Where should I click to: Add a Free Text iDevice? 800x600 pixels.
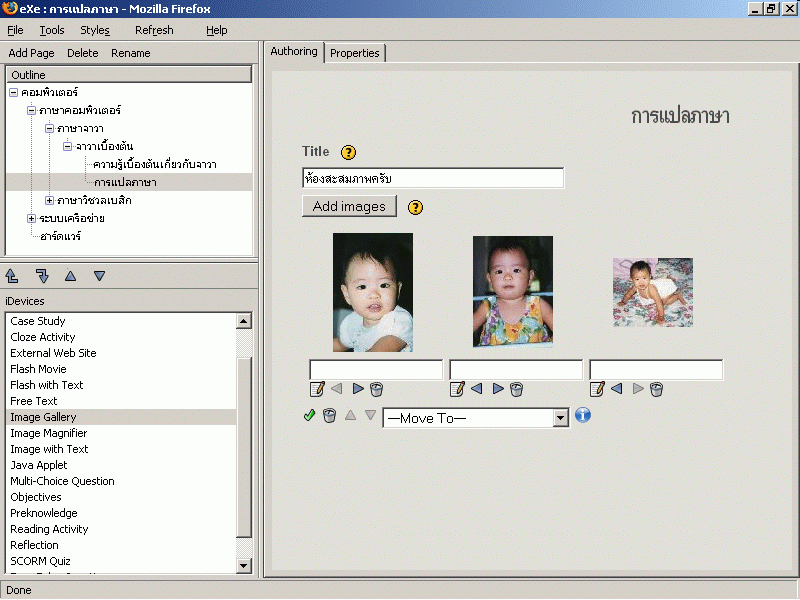coord(34,401)
